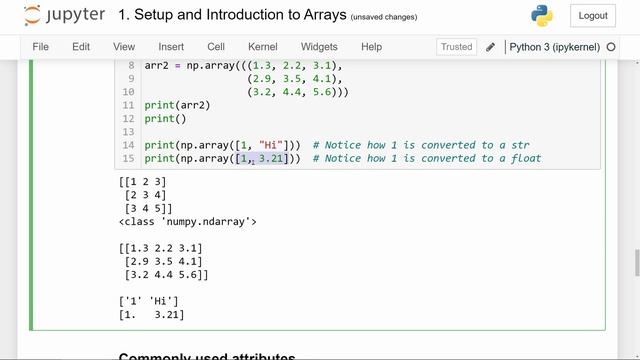
Task: Open the View menu
Action: (x=124, y=47)
